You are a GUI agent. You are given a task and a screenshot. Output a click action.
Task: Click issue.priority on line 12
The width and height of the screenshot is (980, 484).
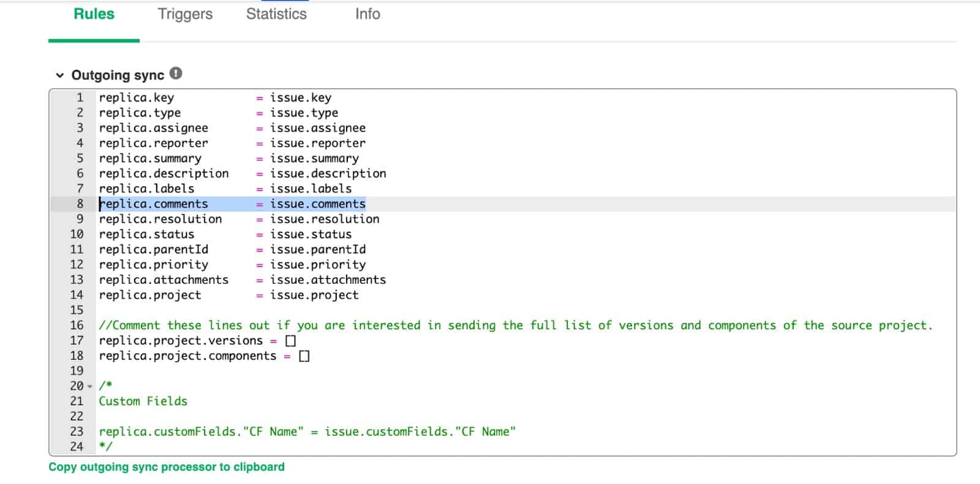(x=318, y=265)
